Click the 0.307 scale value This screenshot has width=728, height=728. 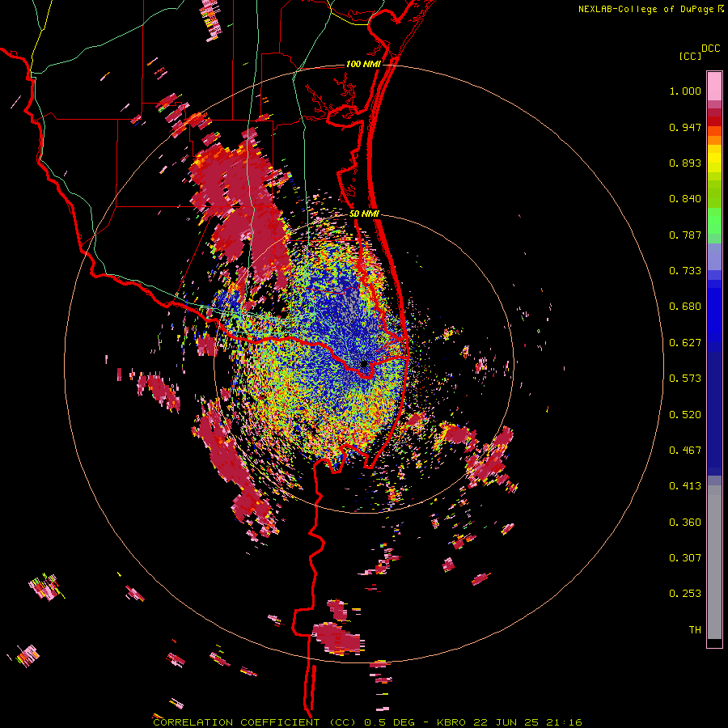pyautogui.click(x=685, y=558)
